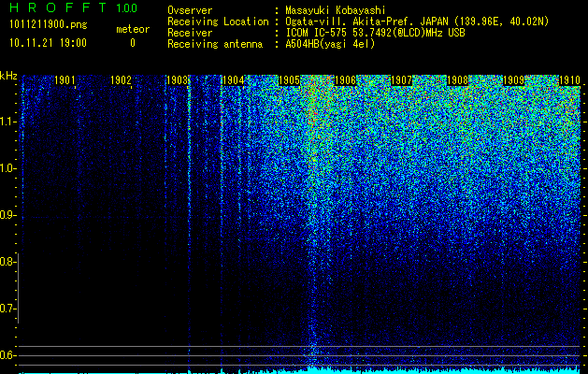This screenshot has height=374, width=588.
Task: Click the Receiving antenna label
Action: coord(215,44)
